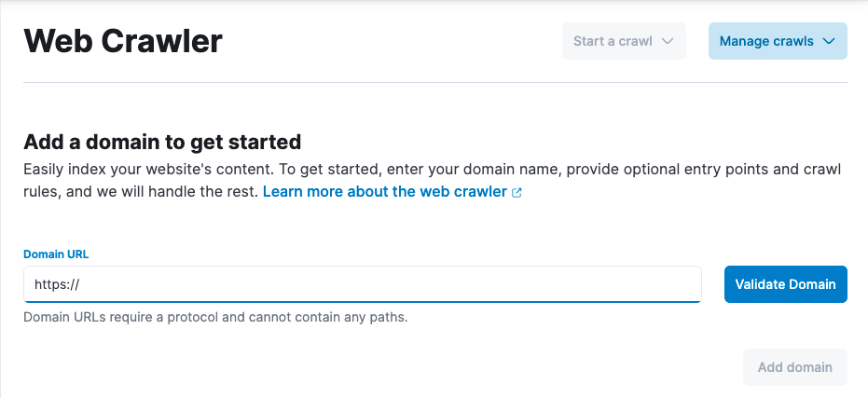Click the word rules in the description
This screenshot has height=398, width=868.
click(x=39, y=192)
